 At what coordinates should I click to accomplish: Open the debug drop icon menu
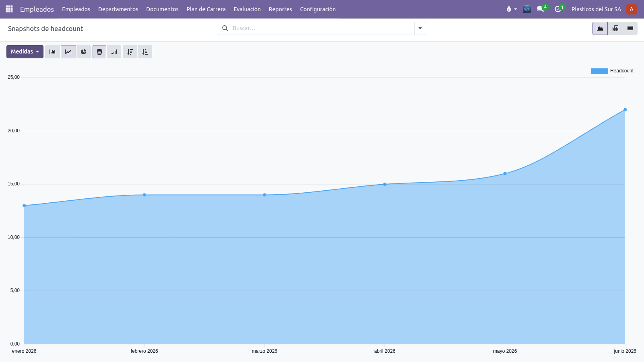(511, 9)
